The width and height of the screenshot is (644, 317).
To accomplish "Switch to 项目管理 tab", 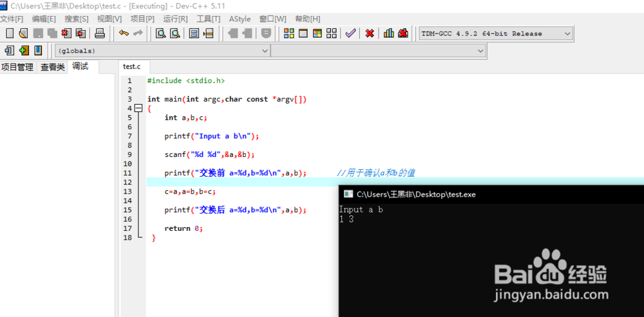I will 17,68.
